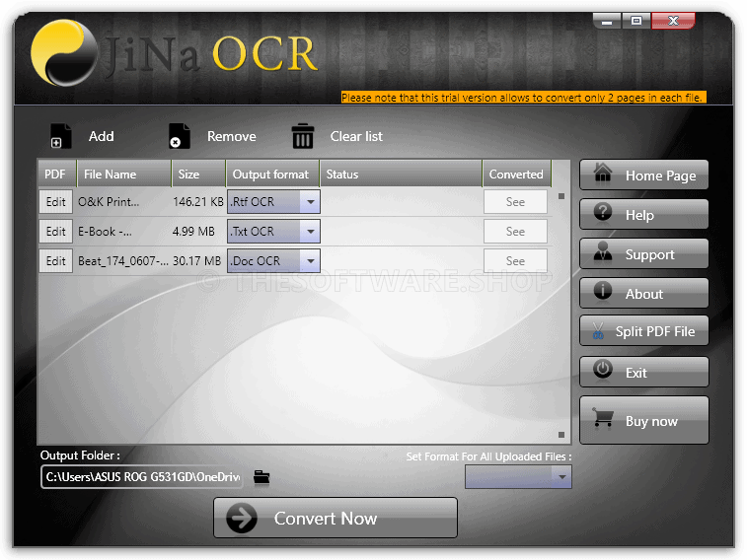The image size is (747, 560).
Task: Click the Converted column header
Action: (516, 175)
